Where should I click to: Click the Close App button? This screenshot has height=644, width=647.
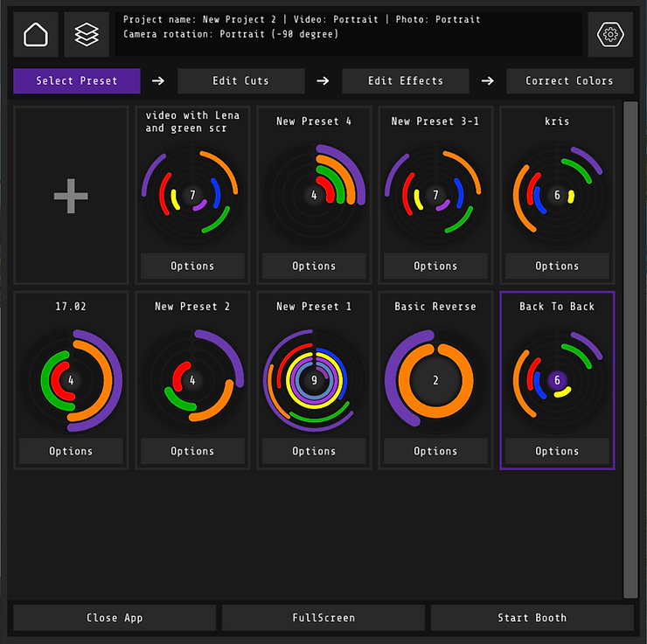115,618
